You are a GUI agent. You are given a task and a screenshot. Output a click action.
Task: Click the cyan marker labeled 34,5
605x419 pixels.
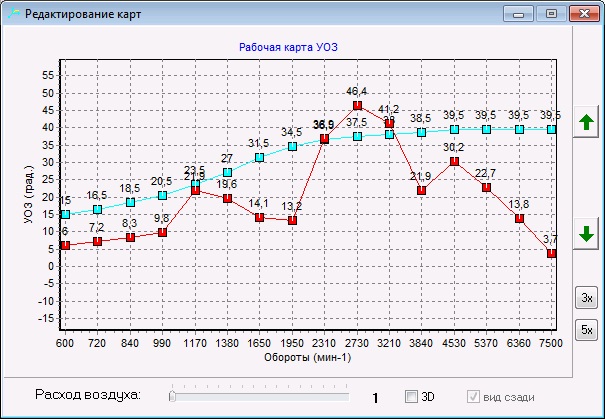[292, 146]
